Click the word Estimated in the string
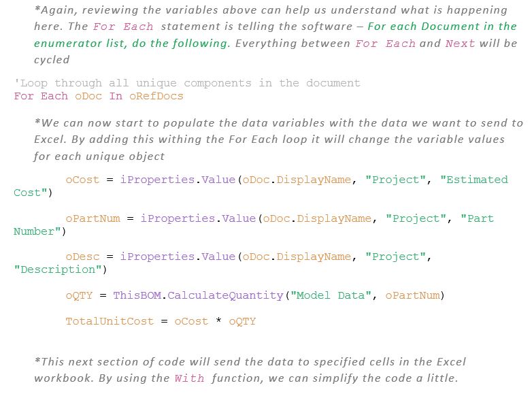 tap(474, 180)
